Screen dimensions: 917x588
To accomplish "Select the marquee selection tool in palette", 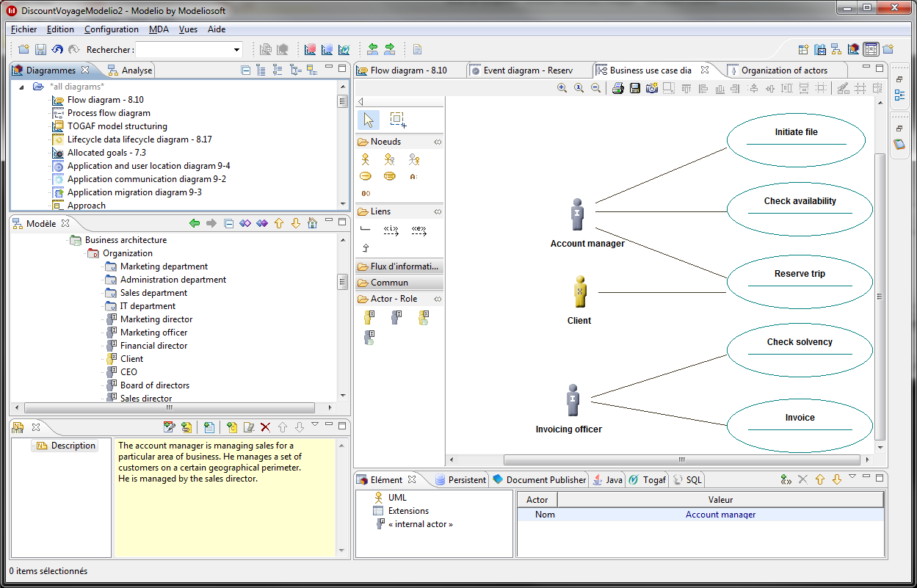I will pos(398,120).
